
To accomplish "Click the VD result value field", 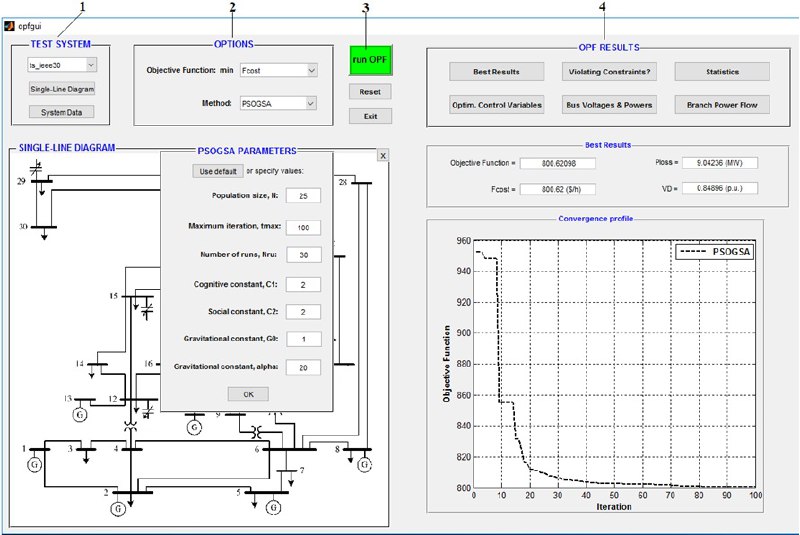I will 720,188.
